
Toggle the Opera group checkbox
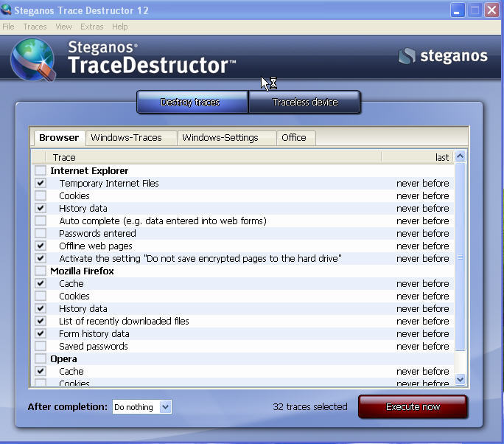tap(41, 358)
